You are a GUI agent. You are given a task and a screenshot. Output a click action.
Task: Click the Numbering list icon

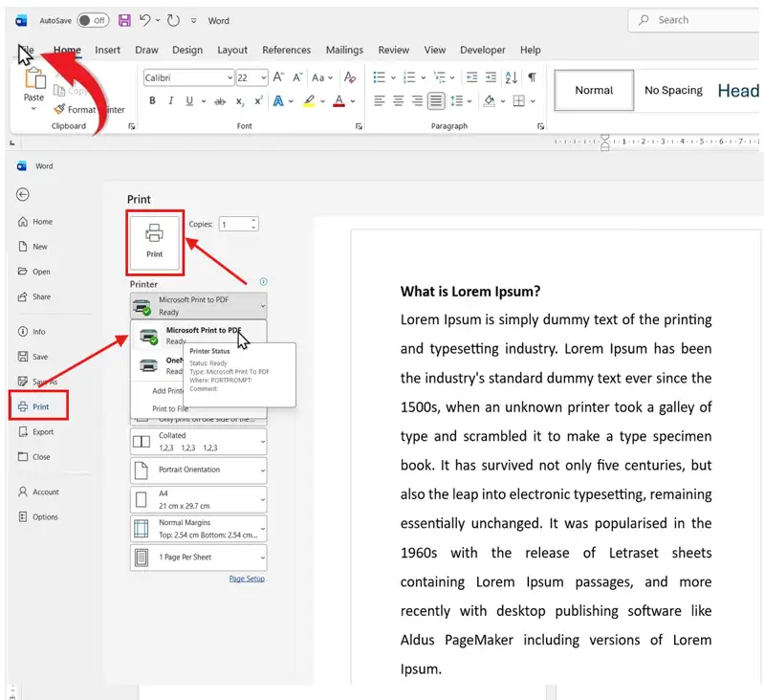[x=409, y=77]
